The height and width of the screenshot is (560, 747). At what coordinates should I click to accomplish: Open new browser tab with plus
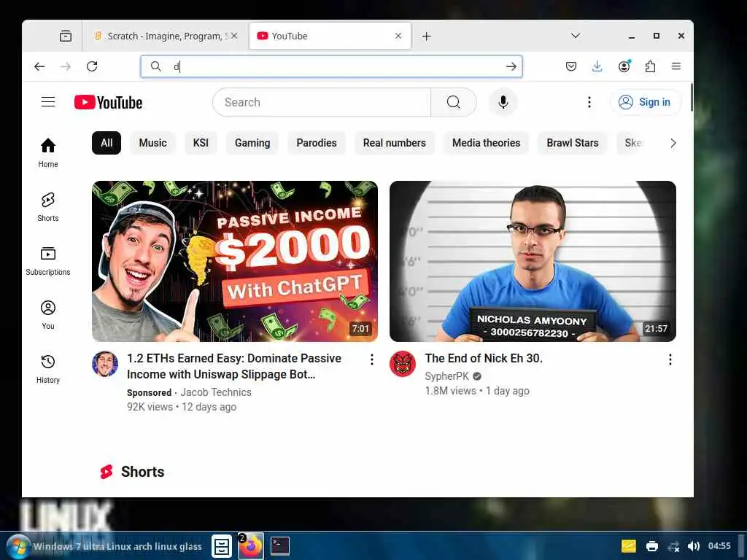tap(426, 36)
